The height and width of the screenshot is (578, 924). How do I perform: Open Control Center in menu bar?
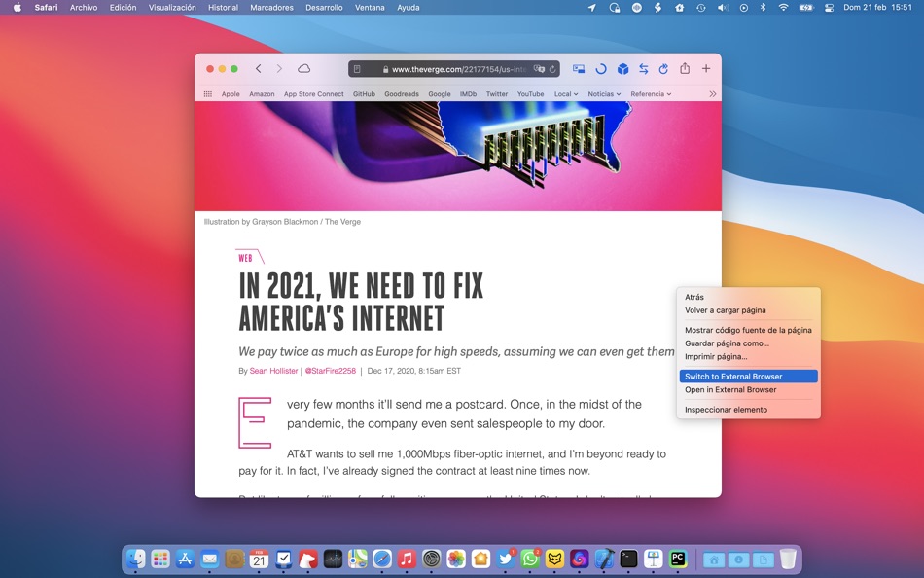pyautogui.click(x=829, y=8)
